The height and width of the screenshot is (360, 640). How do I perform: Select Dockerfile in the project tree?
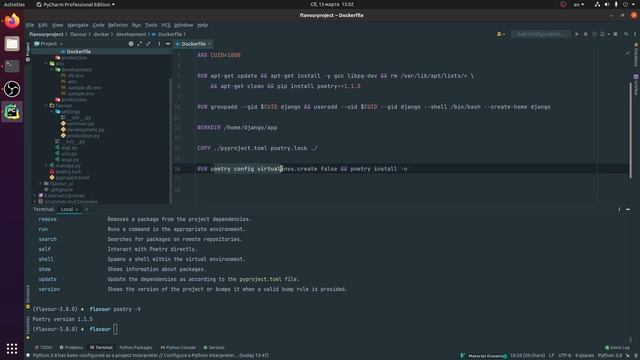78,51
